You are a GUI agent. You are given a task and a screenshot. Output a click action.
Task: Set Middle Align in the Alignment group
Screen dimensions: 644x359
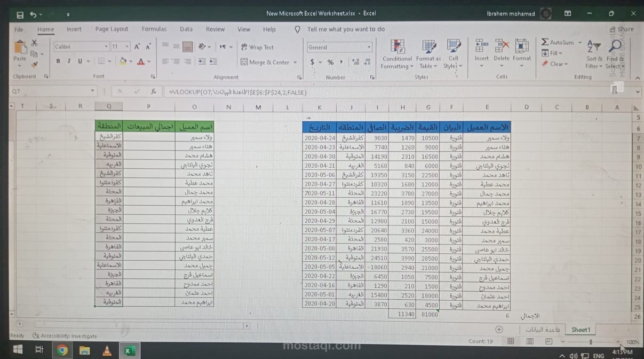point(176,46)
